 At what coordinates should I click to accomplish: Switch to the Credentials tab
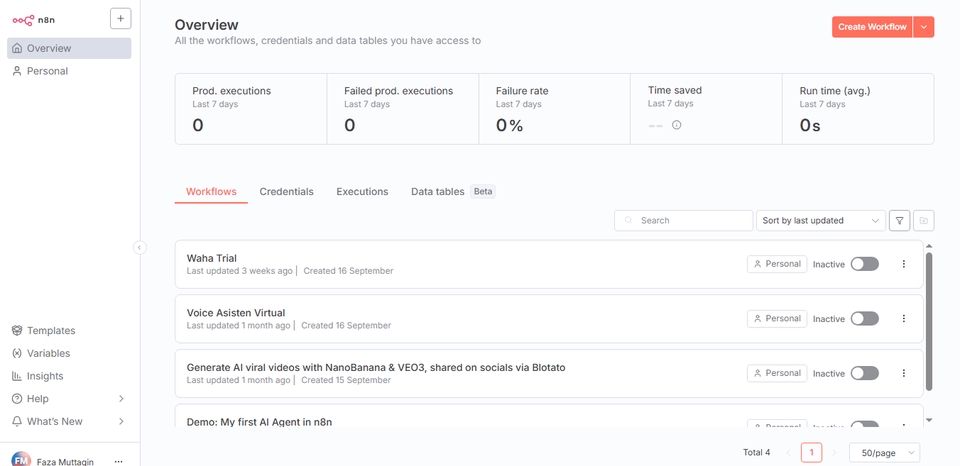pos(286,192)
